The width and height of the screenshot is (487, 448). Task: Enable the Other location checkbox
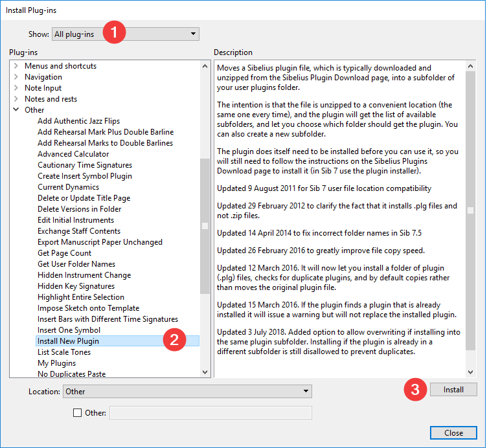(x=78, y=412)
